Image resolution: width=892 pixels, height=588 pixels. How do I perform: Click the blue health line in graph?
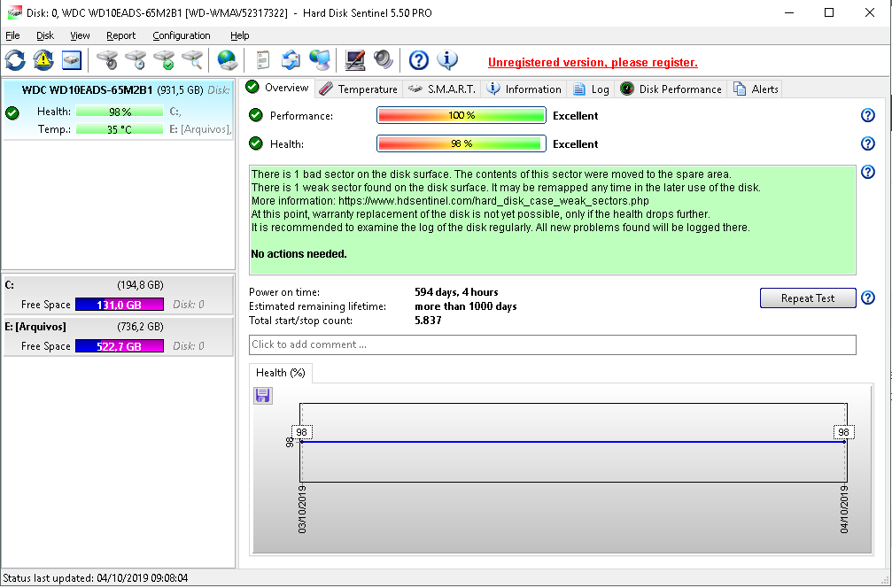(x=573, y=442)
